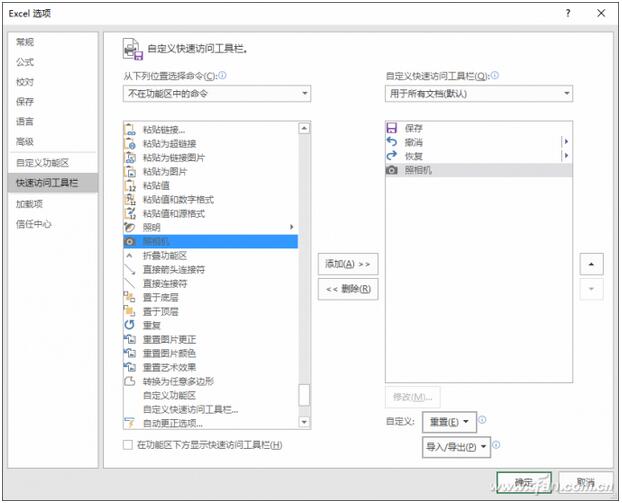Click the 粘贴值和数字格式 icon
The height and width of the screenshot is (503, 622).
(130, 199)
